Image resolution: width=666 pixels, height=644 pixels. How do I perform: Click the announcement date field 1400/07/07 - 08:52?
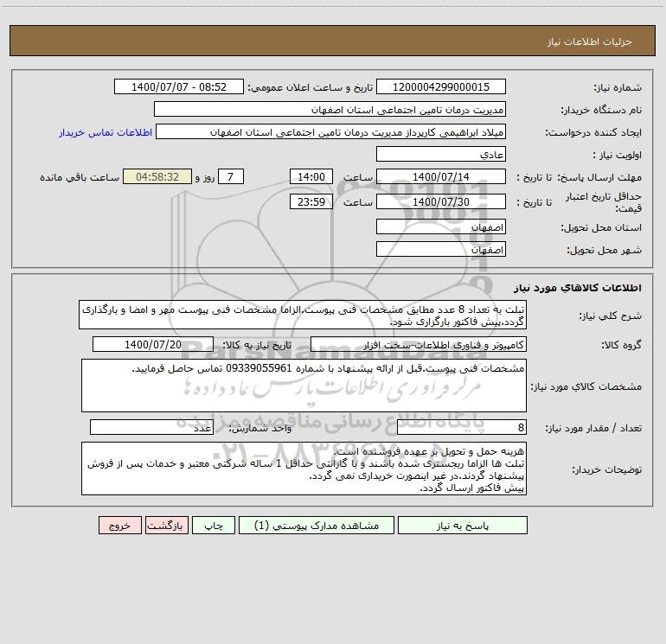click(x=179, y=86)
